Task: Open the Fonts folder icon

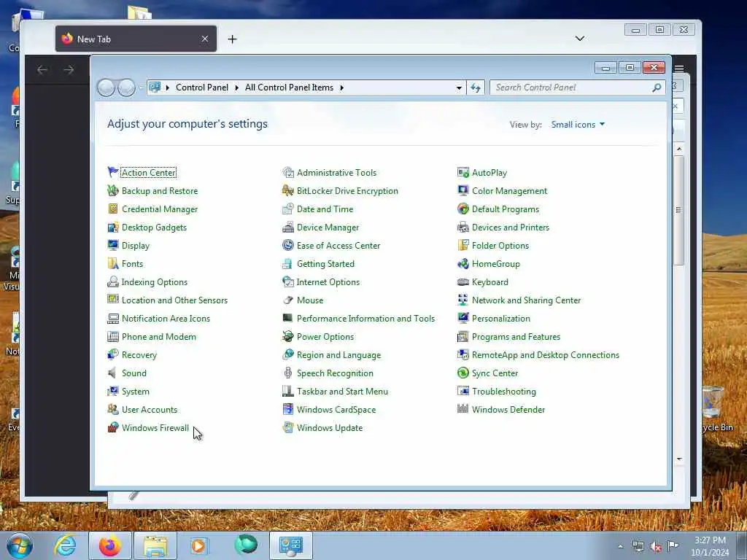Action: (x=113, y=264)
